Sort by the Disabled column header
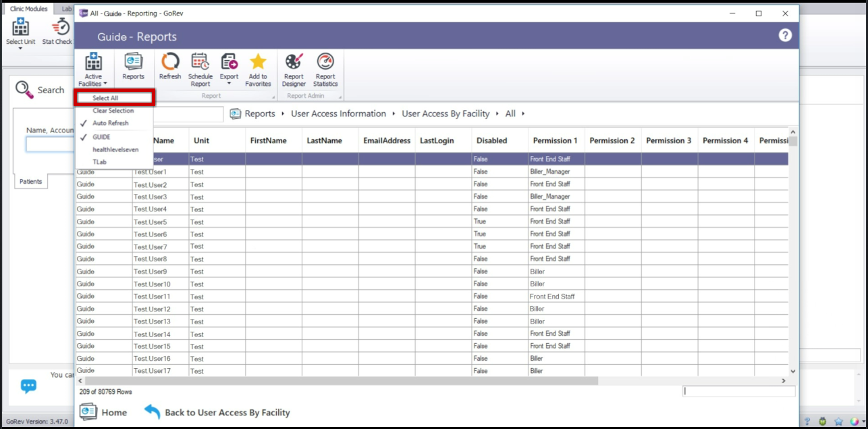Image resolution: width=868 pixels, height=429 pixels. coord(500,141)
